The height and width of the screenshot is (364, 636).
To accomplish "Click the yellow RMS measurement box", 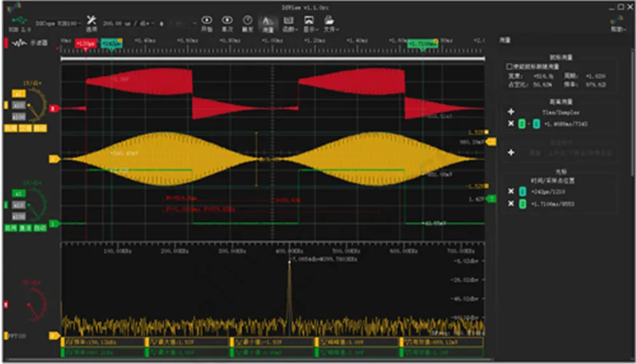I will pos(442,342).
